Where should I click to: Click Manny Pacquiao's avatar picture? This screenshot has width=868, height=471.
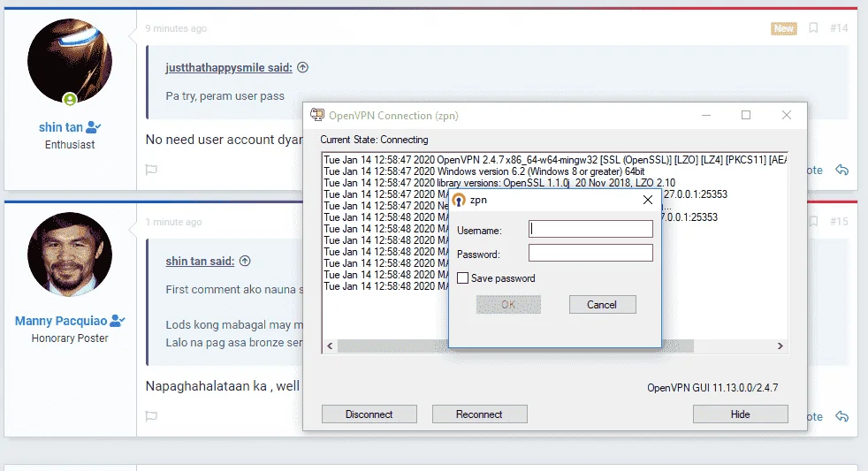(70, 254)
